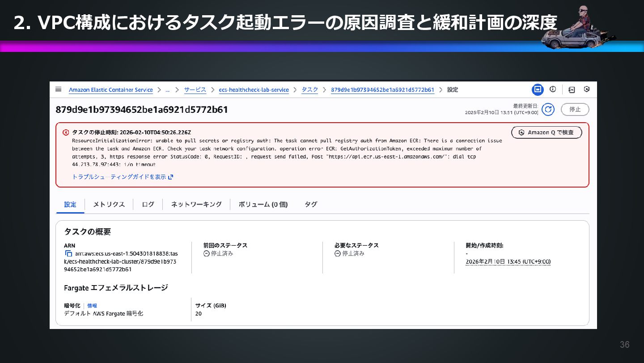
Task: Select the 設定 tab
Action: click(x=70, y=205)
